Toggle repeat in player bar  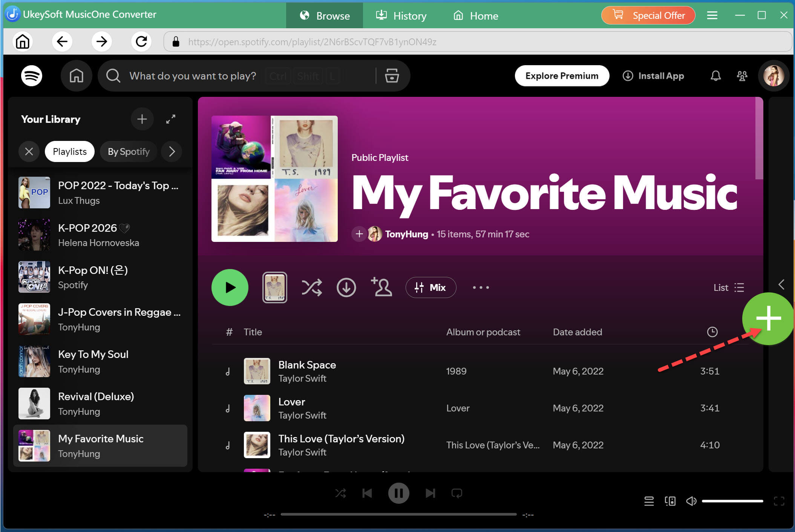[457, 493]
